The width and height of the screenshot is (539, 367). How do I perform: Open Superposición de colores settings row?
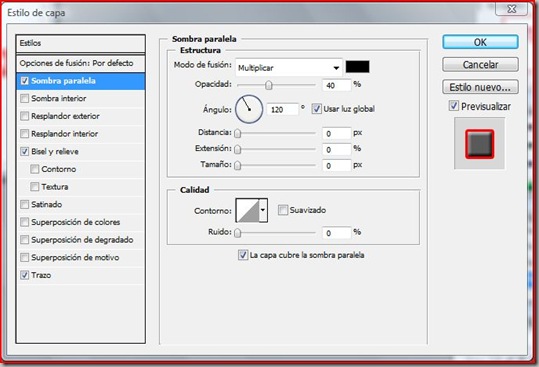click(x=80, y=222)
